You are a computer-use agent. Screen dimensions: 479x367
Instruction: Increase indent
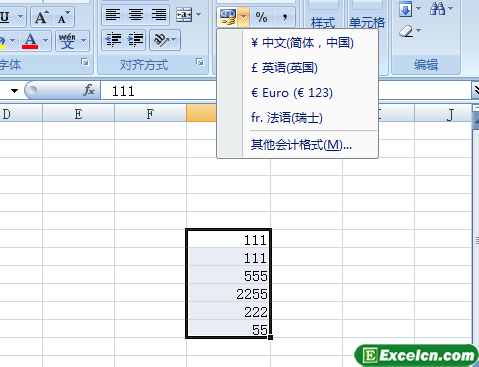tap(135, 40)
